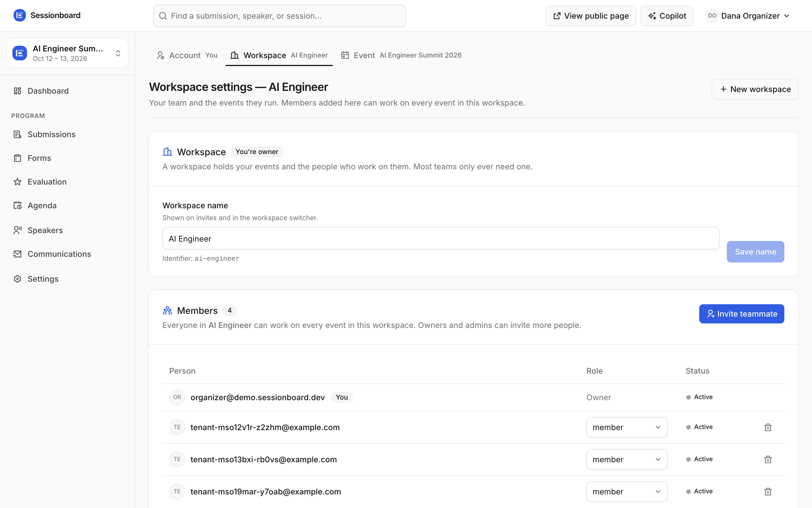Click the Save name button
The width and height of the screenshot is (812, 508).
755,252
